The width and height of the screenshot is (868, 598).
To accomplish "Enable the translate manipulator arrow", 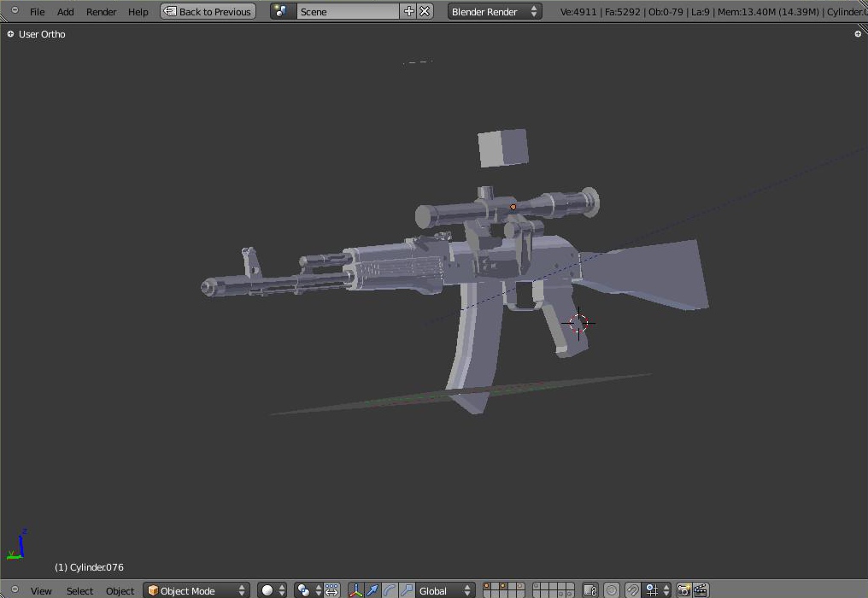I will pyautogui.click(x=372, y=591).
